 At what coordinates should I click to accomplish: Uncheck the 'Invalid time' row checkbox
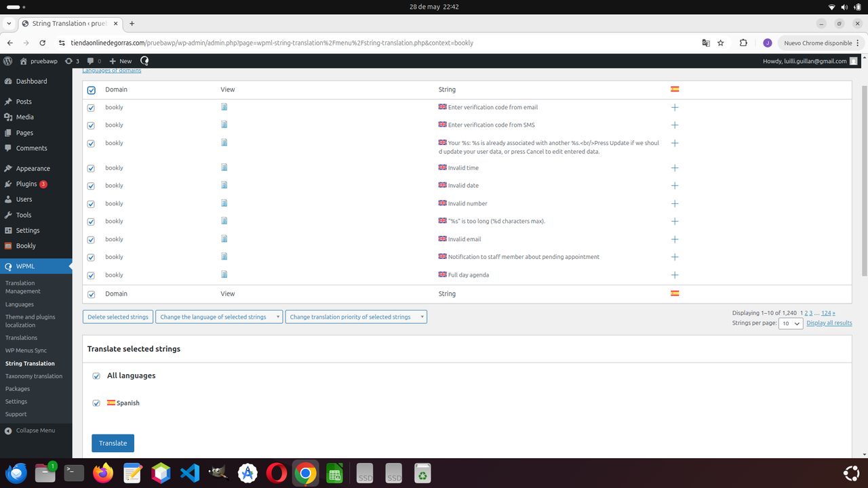(92, 168)
